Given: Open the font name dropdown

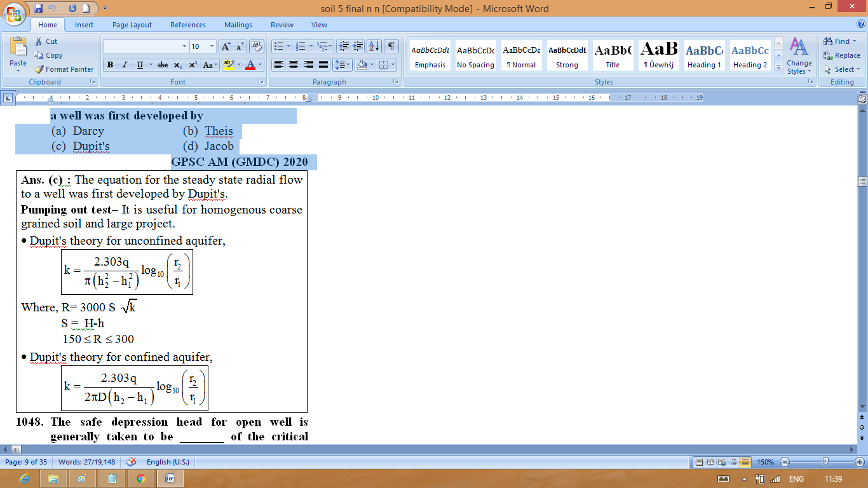Looking at the screenshot, I should (x=184, y=46).
